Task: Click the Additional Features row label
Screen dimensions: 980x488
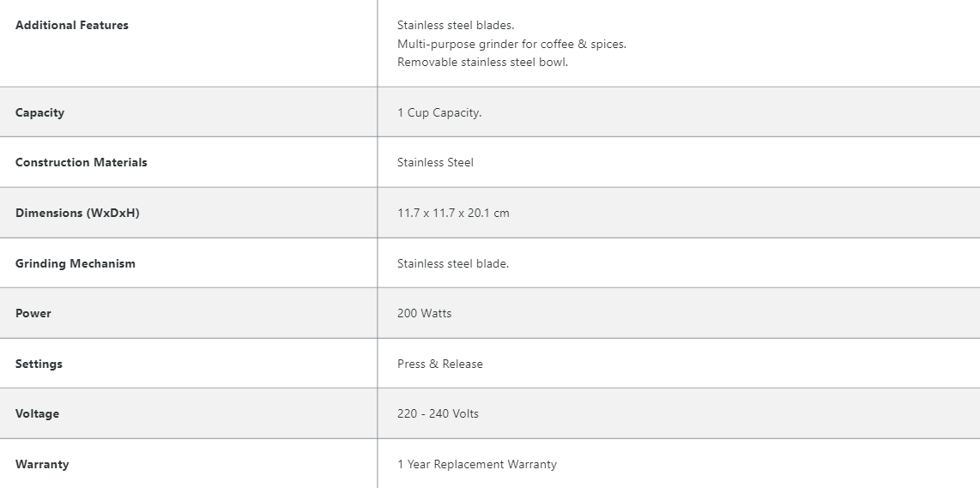Action: tap(72, 26)
